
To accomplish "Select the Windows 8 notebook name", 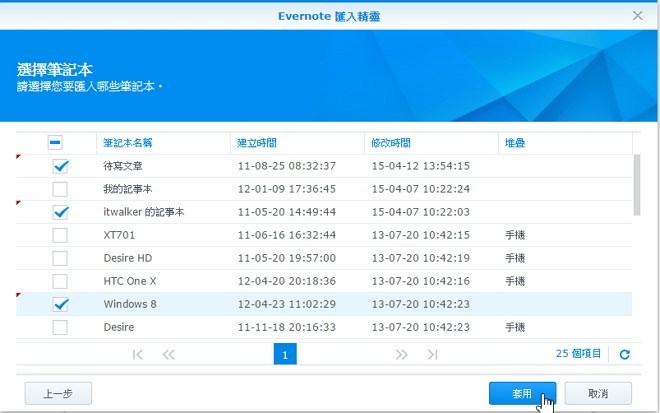I will [x=130, y=304].
